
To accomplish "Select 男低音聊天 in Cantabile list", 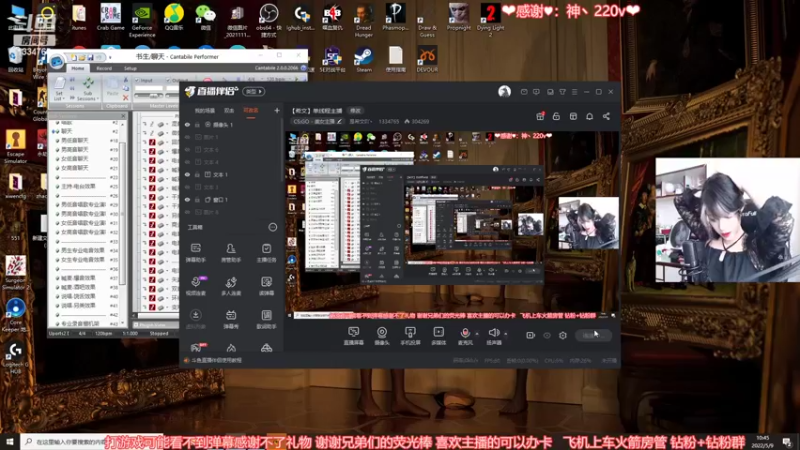I will [74, 140].
